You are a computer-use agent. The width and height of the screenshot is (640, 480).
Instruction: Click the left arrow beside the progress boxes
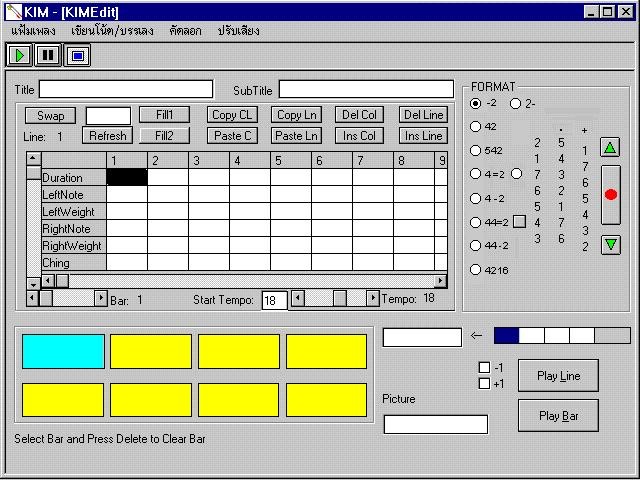point(476,336)
